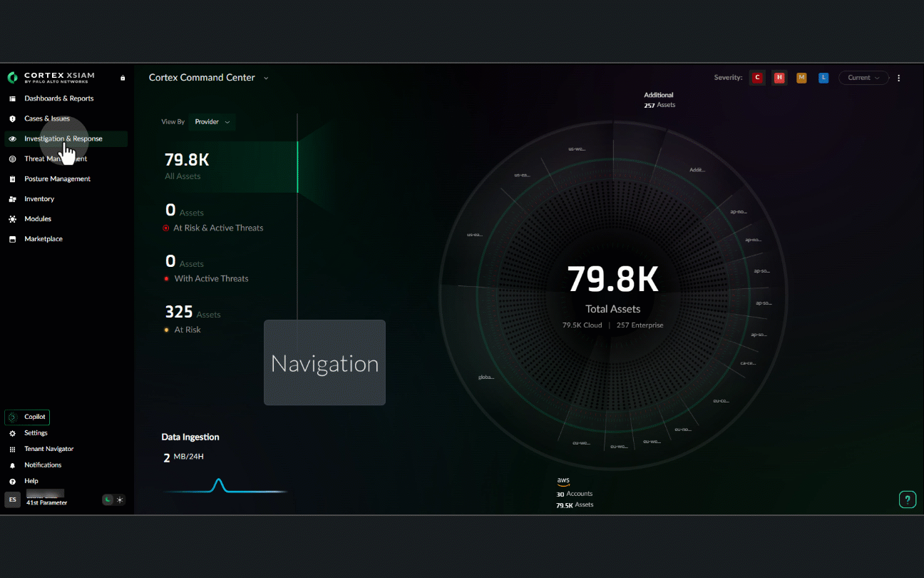The image size is (924, 578).
Task: Open the three-dot more options menu
Action: (898, 78)
